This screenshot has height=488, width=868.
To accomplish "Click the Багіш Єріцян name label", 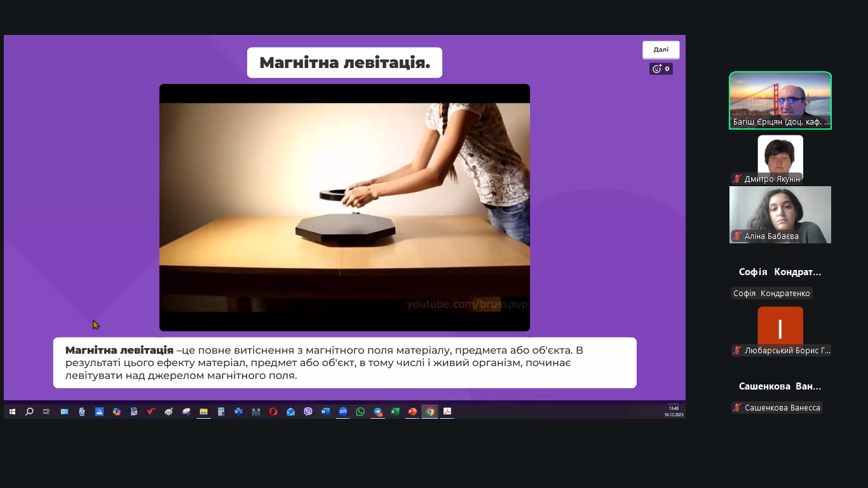I will [x=781, y=122].
